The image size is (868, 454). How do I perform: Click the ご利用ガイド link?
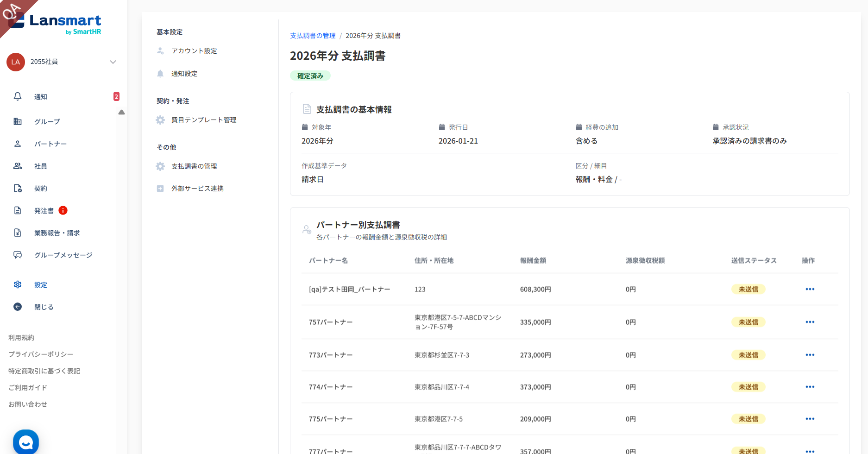pos(28,388)
